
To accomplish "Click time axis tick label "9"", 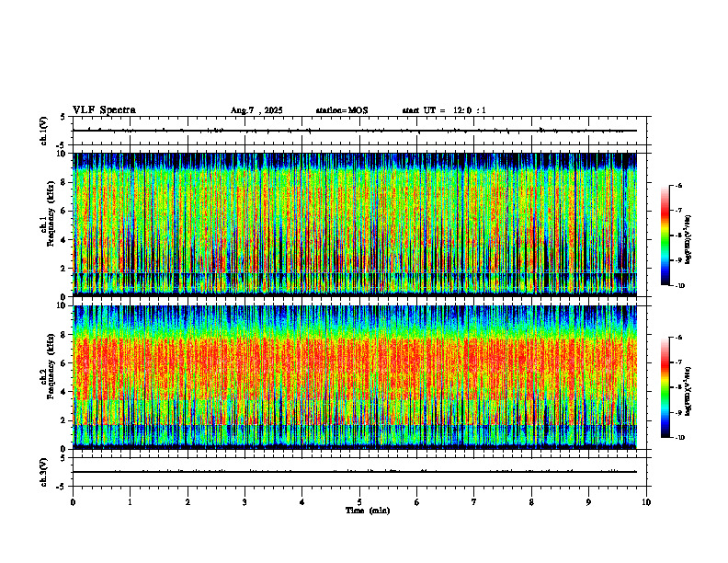I will 588,502.
